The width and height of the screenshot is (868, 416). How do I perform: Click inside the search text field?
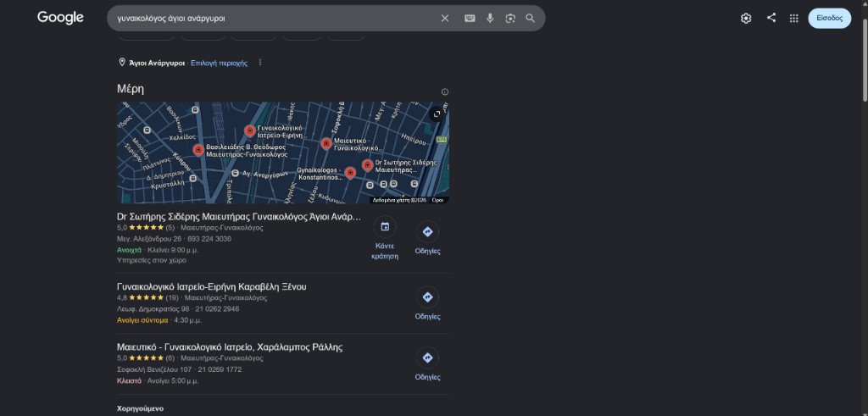[x=274, y=19]
